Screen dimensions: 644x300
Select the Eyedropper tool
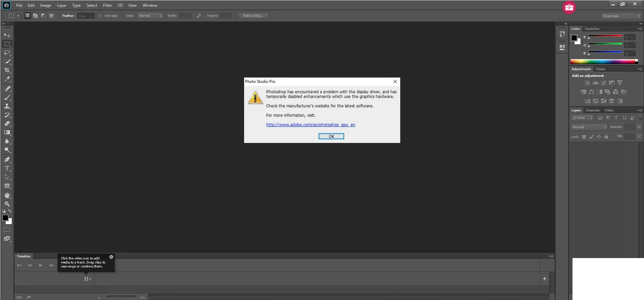pos(7,79)
